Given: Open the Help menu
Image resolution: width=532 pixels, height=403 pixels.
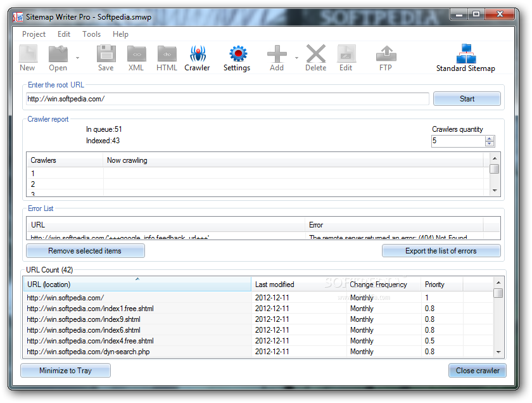Looking at the screenshot, I should 120,34.
